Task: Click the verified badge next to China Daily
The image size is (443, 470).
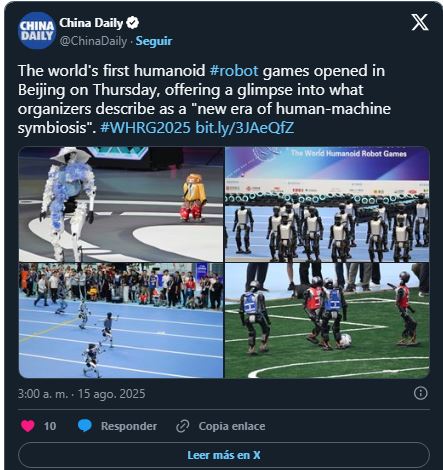Action: [x=133, y=23]
